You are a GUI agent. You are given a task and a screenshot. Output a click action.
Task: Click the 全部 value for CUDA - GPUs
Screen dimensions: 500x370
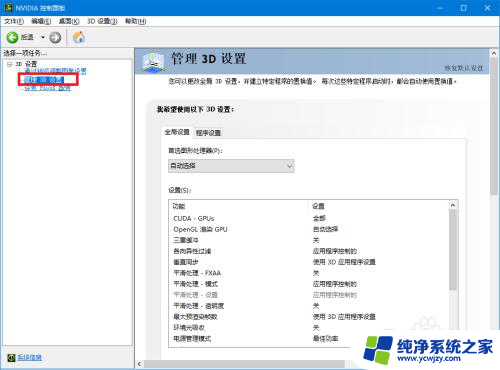tap(319, 218)
